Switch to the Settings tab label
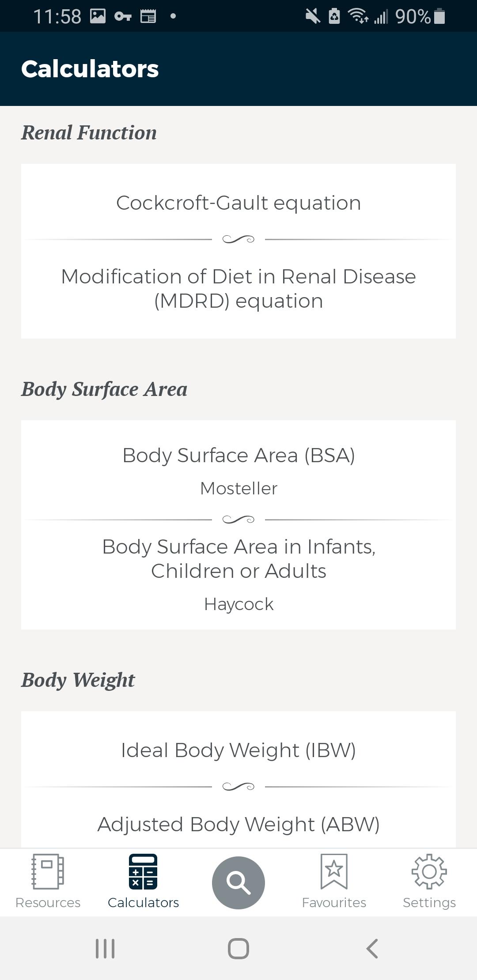The height and width of the screenshot is (980, 477). click(x=429, y=903)
